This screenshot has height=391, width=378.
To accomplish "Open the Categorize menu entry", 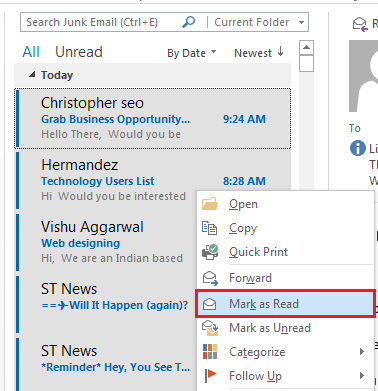I will pyautogui.click(x=285, y=352).
